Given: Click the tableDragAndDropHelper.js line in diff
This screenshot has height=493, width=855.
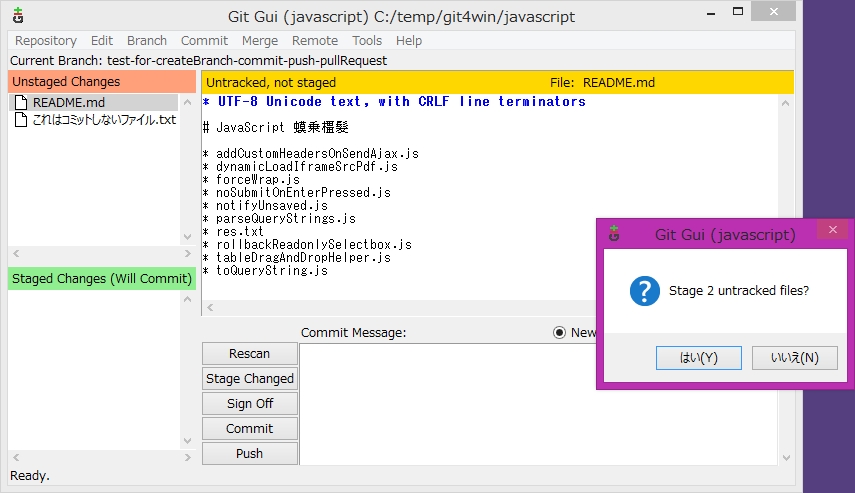Looking at the screenshot, I should 297,257.
